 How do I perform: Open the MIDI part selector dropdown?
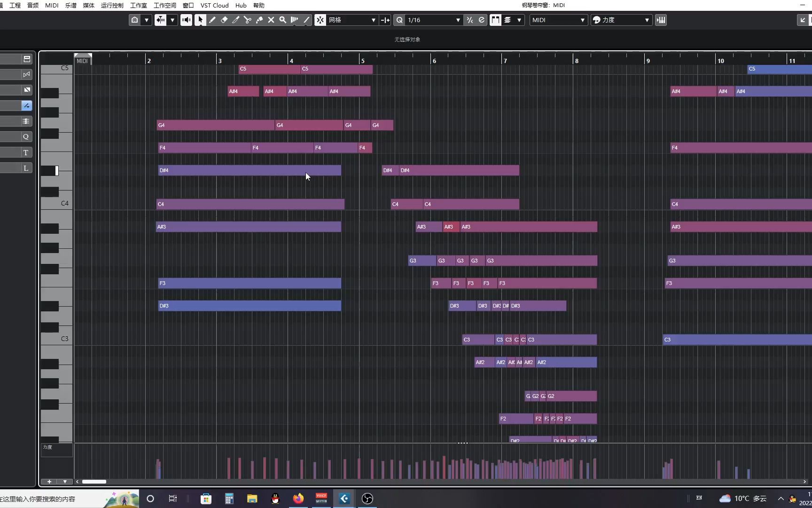coord(559,20)
